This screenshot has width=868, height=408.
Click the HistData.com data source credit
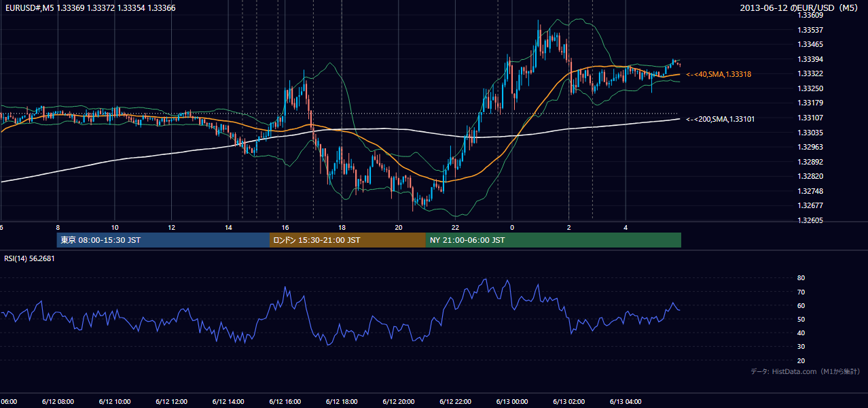[x=806, y=371]
